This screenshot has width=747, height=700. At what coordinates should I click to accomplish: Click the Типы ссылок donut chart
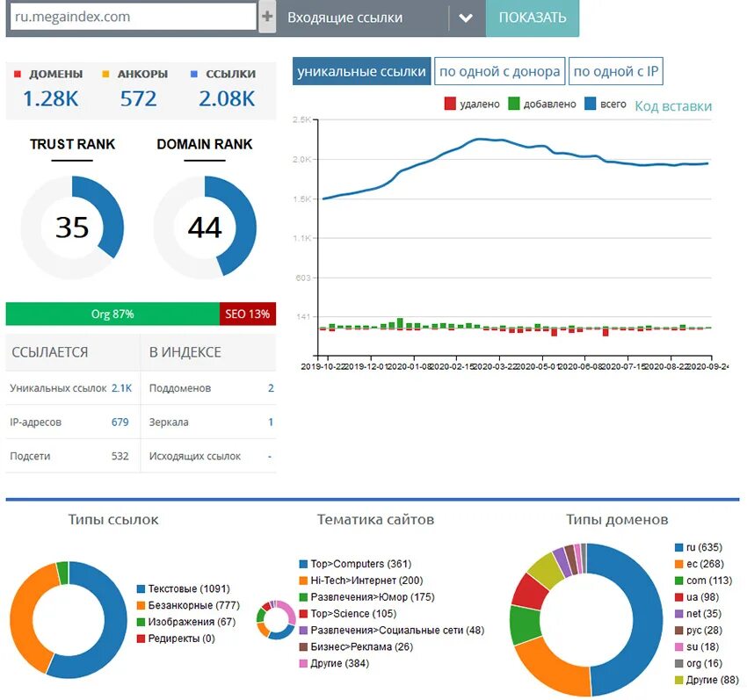coord(69,620)
